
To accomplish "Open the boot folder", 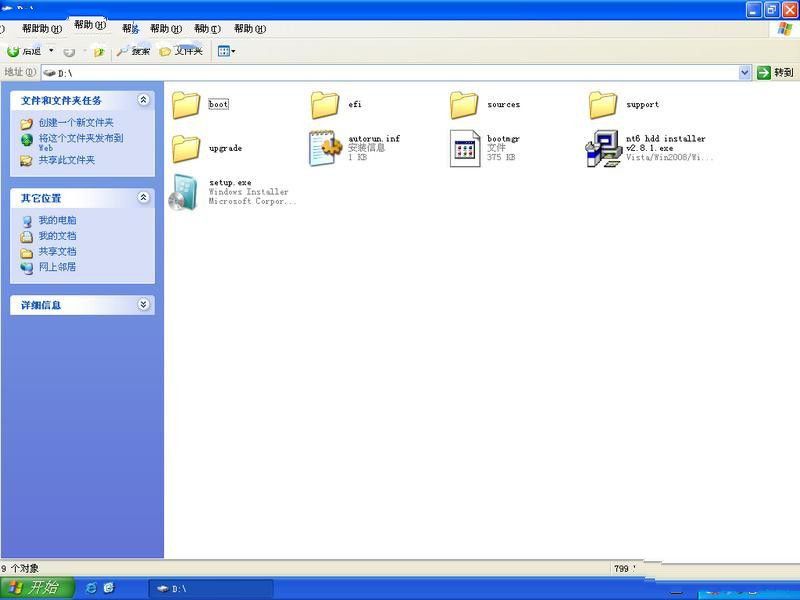I will 188,104.
